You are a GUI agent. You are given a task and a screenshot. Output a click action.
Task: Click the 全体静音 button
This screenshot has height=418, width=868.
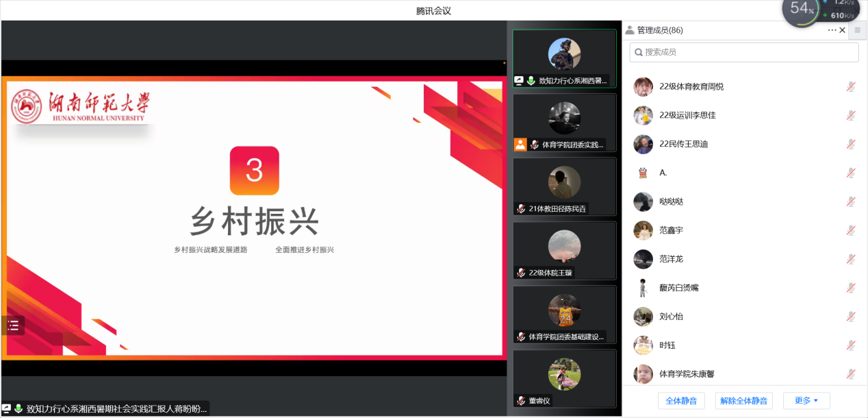click(x=681, y=401)
